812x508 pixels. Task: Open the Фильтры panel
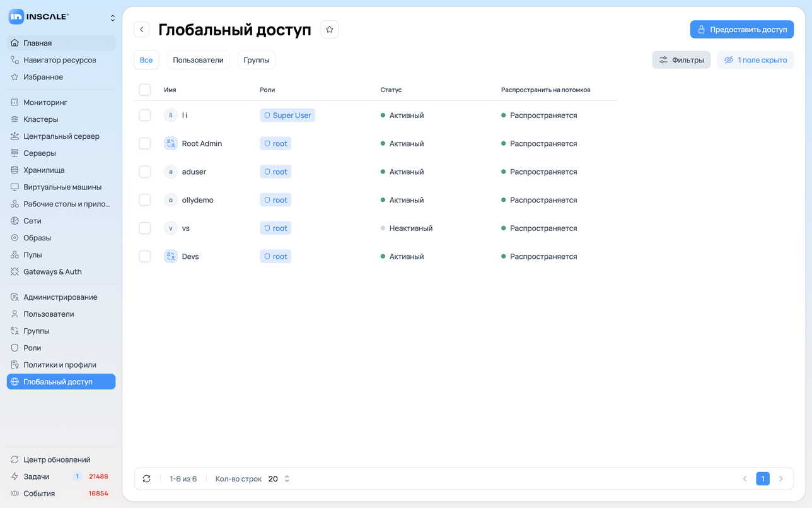click(681, 60)
